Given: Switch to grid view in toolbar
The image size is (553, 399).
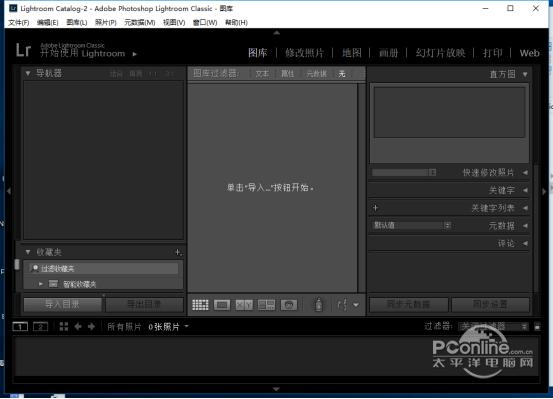Looking at the screenshot, I should coord(200,305).
